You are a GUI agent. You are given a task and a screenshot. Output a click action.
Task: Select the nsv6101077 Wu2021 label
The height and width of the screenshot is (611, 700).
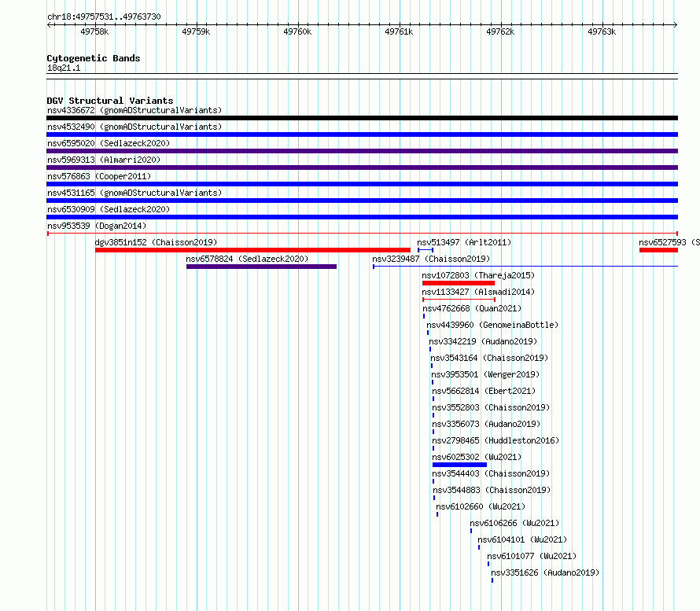point(532,556)
